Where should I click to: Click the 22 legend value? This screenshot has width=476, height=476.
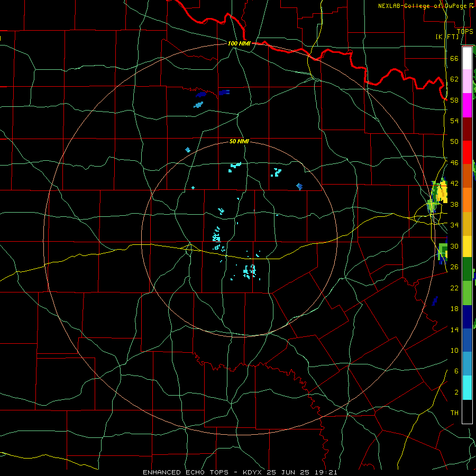454,288
